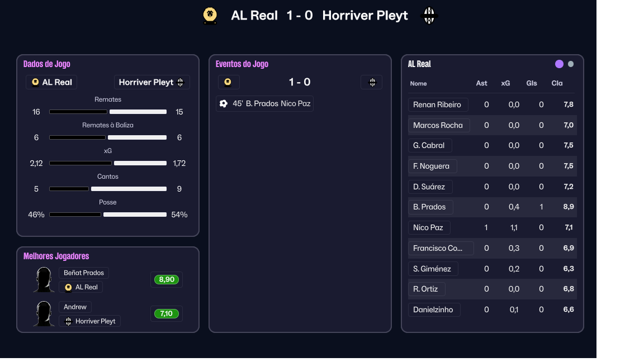Click Andrew player silhouette
Screen dimensions: 644x362
44,314
